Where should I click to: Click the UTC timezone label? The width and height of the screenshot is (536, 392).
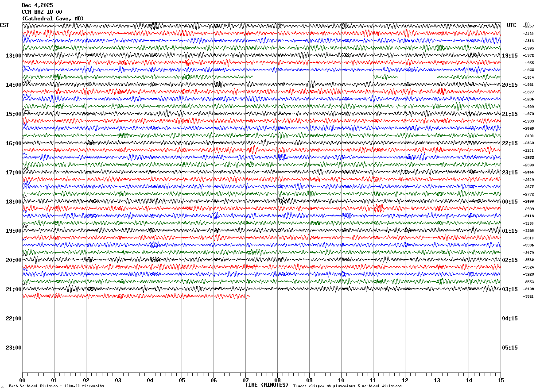(x=512, y=25)
